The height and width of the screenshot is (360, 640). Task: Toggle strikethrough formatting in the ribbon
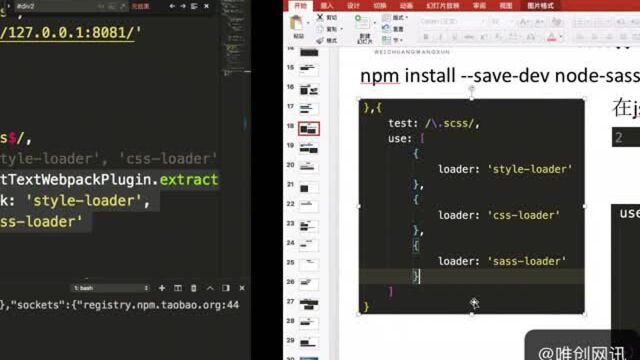tap(469, 37)
